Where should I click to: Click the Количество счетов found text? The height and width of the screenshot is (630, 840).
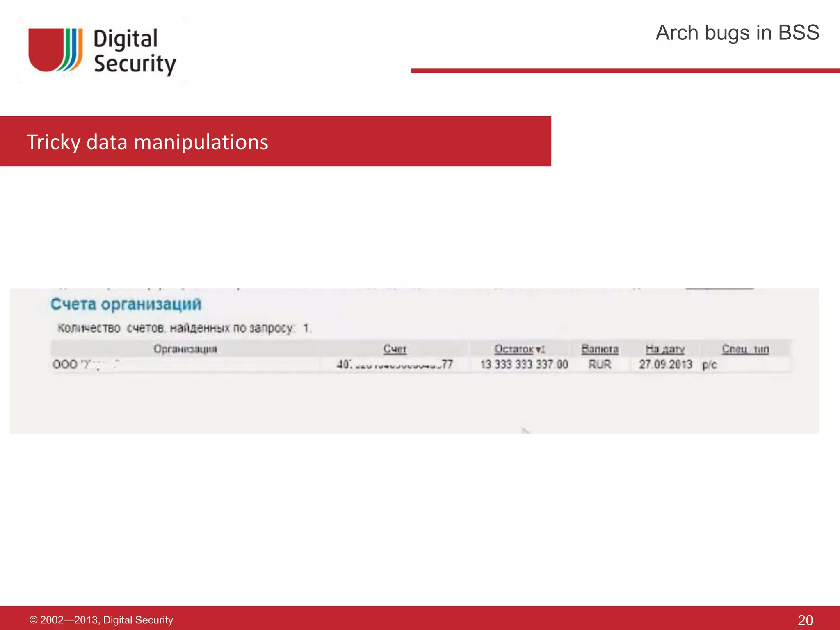[x=185, y=328]
